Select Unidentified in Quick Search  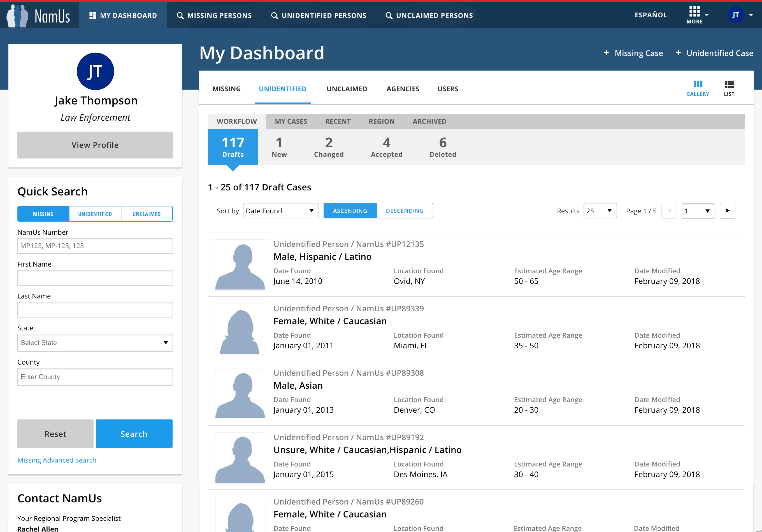point(95,214)
